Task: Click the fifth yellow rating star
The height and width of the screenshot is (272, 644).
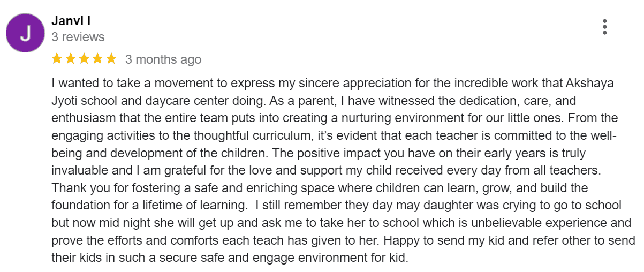Action: (x=111, y=58)
